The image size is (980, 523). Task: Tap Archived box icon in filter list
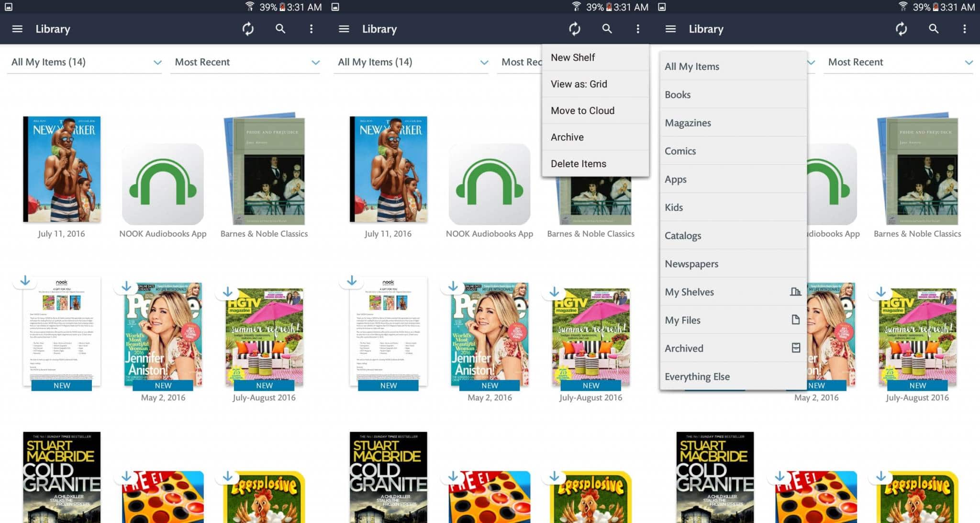point(796,348)
